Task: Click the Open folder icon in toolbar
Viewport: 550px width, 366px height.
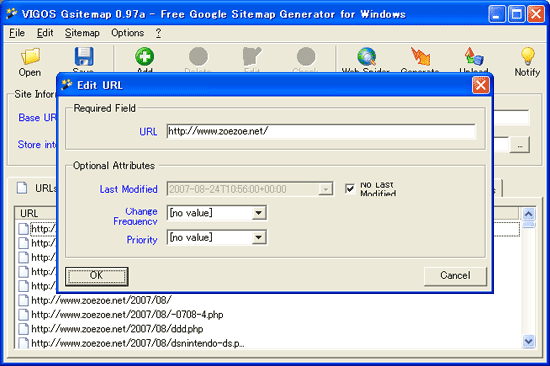Action: (x=30, y=56)
